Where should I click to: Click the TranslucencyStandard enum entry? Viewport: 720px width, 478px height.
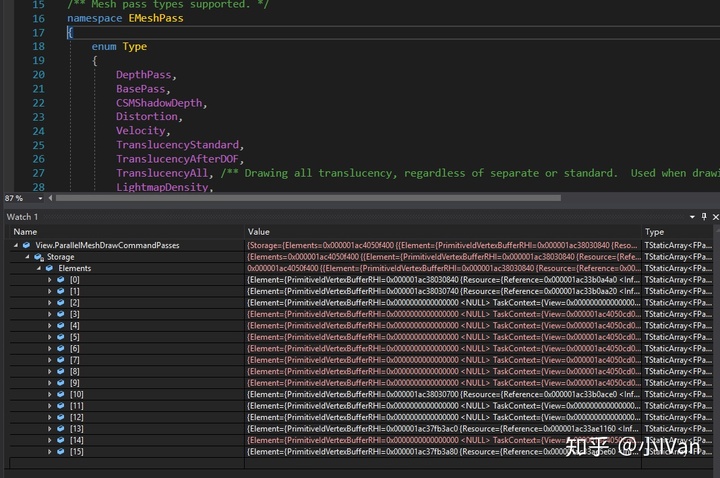coord(178,145)
